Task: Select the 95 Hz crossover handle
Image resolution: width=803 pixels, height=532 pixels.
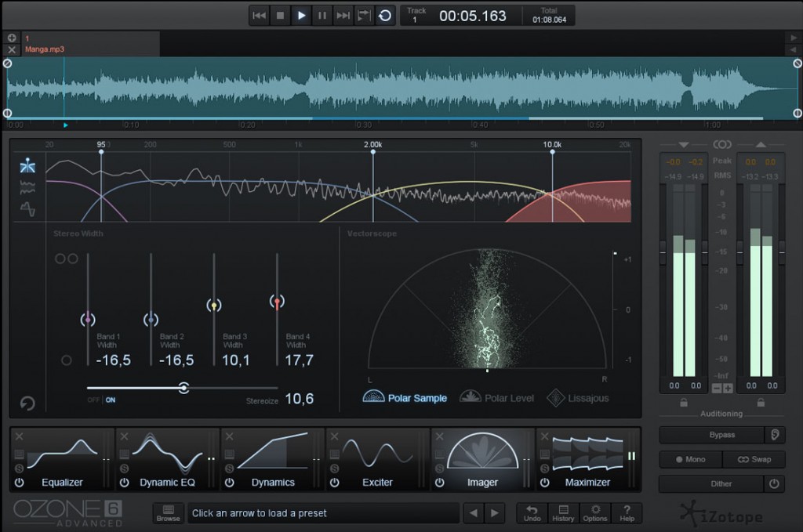Action: 101,152
